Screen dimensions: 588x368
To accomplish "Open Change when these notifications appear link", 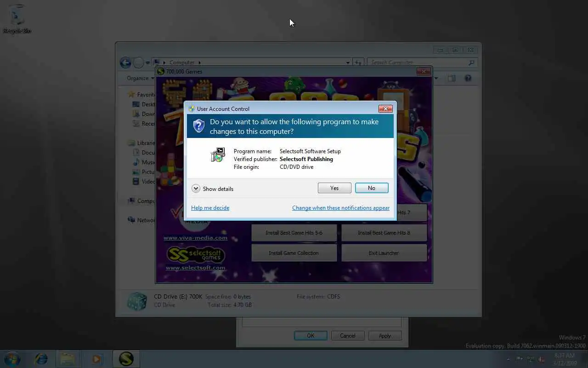I will click(x=341, y=208).
